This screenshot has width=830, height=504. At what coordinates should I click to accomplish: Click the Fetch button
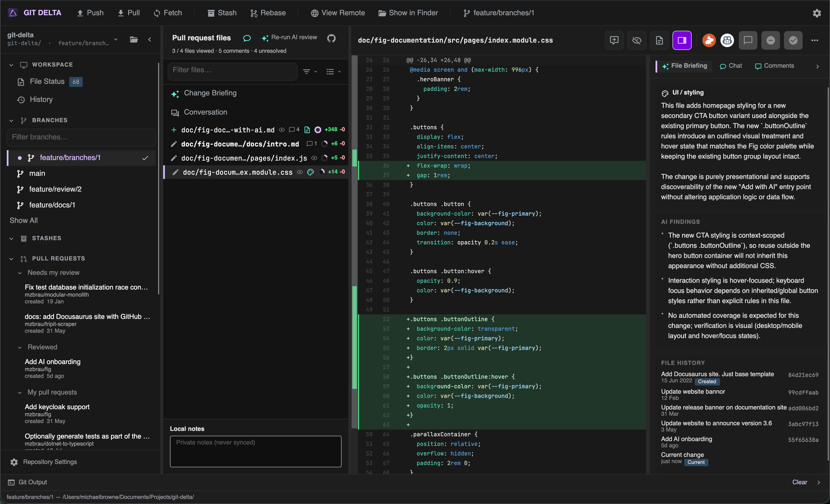click(168, 13)
